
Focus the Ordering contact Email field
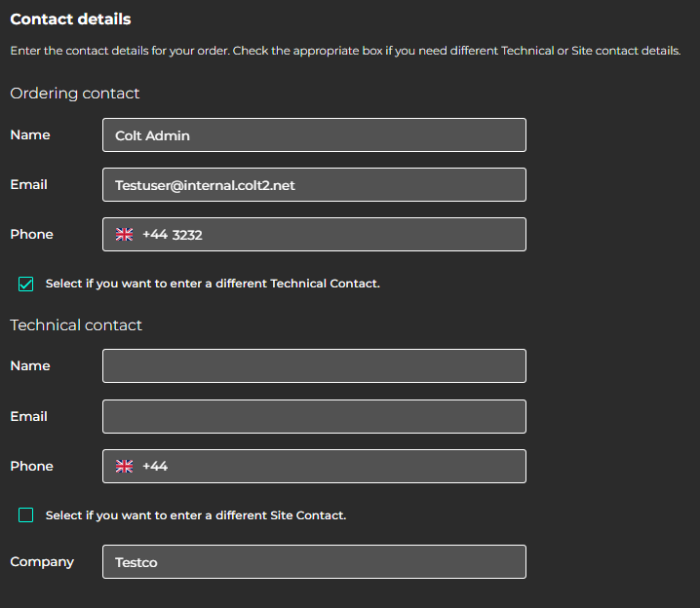pyautogui.click(x=313, y=185)
